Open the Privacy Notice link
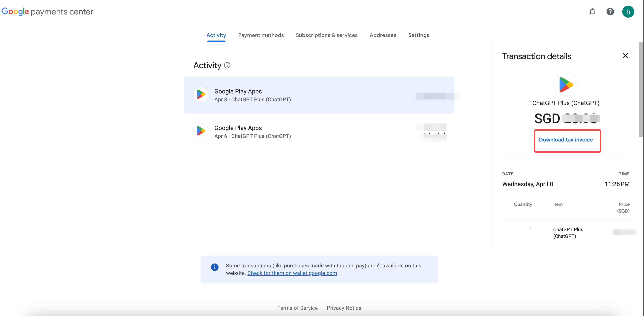Viewport: 644px width, 316px height. pyautogui.click(x=344, y=308)
